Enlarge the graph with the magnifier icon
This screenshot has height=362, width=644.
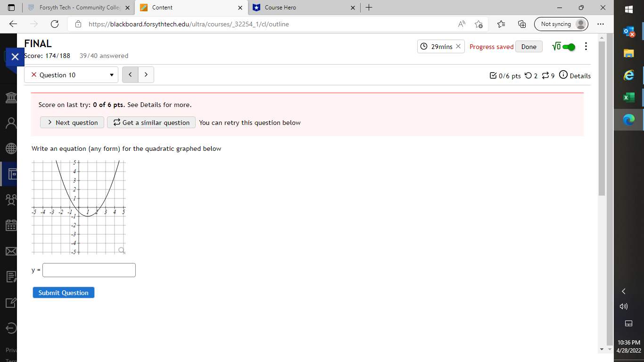tap(122, 250)
